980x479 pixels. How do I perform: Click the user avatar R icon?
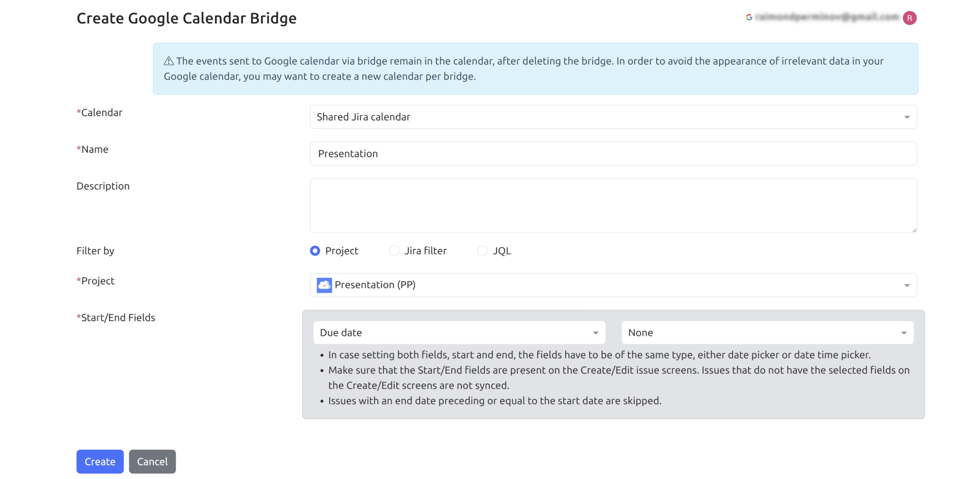point(910,18)
